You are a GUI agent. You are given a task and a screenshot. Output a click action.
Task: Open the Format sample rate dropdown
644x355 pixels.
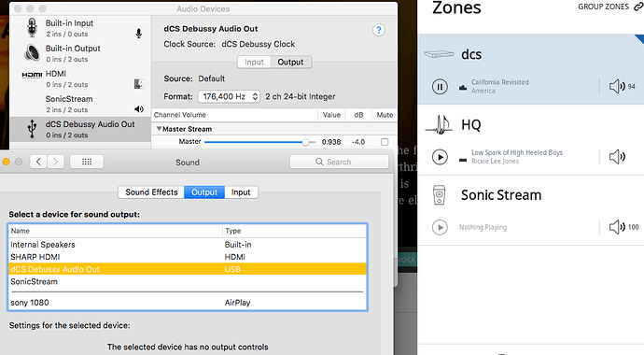[x=229, y=96]
